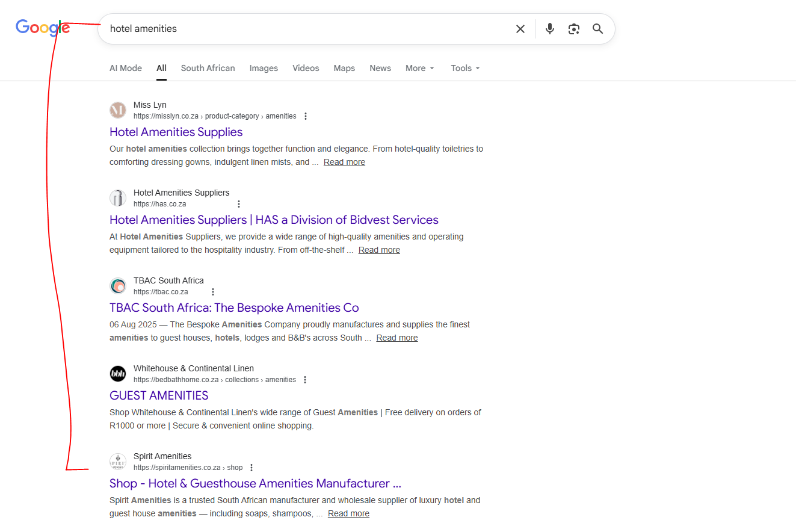Click the Google Lens camera icon
The height and width of the screenshot is (532, 796).
[x=573, y=28]
